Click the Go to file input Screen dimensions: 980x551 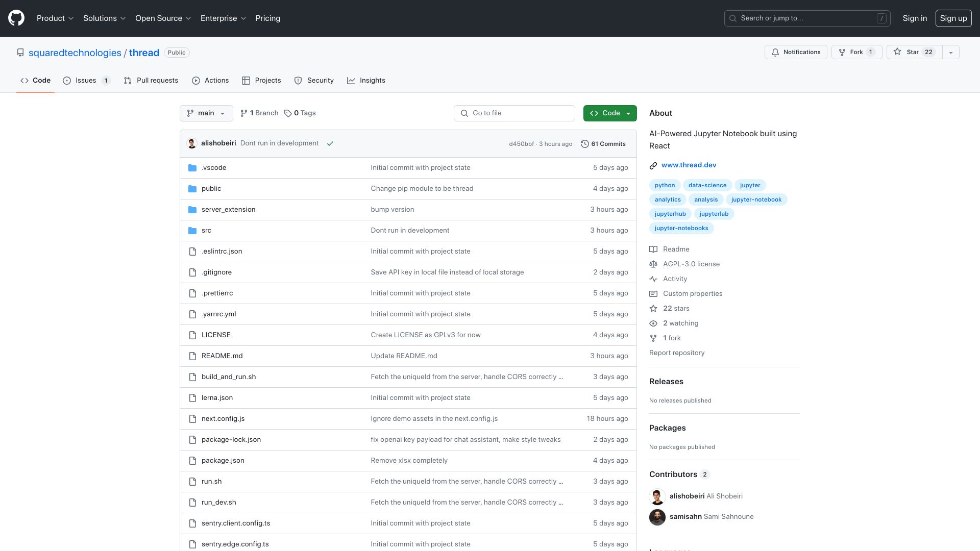click(x=514, y=113)
